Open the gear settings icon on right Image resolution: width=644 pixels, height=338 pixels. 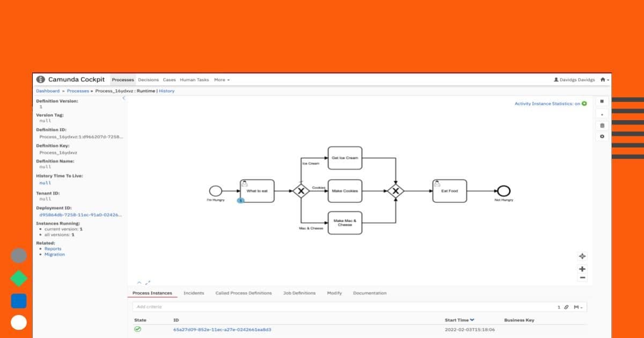click(x=602, y=136)
